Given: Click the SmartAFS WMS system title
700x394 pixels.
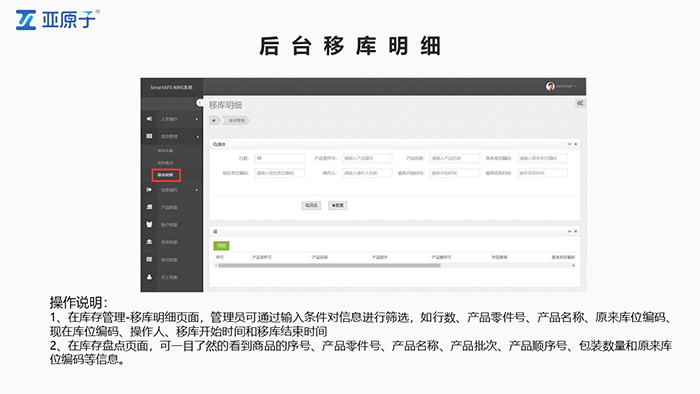Looking at the screenshot, I should pyautogui.click(x=171, y=87).
